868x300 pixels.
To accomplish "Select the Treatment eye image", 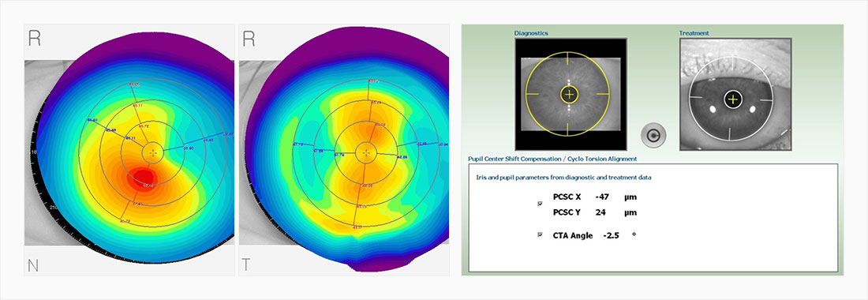I will (x=735, y=94).
